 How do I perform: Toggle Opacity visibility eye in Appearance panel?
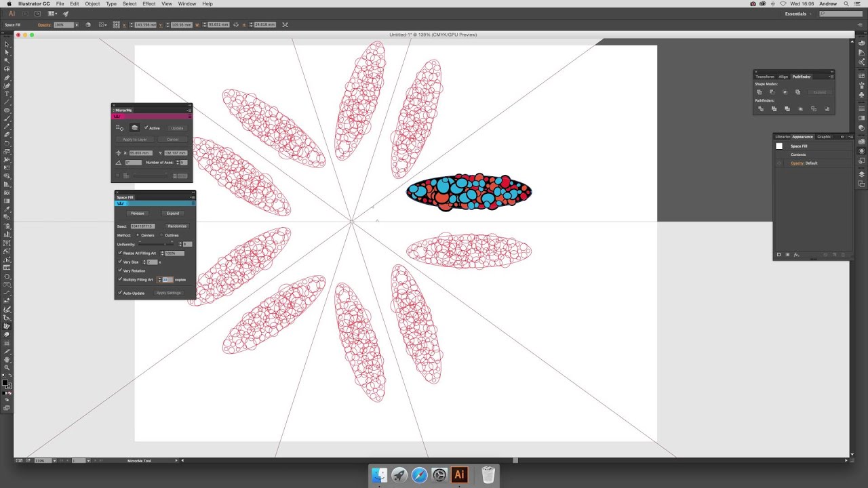click(x=779, y=163)
